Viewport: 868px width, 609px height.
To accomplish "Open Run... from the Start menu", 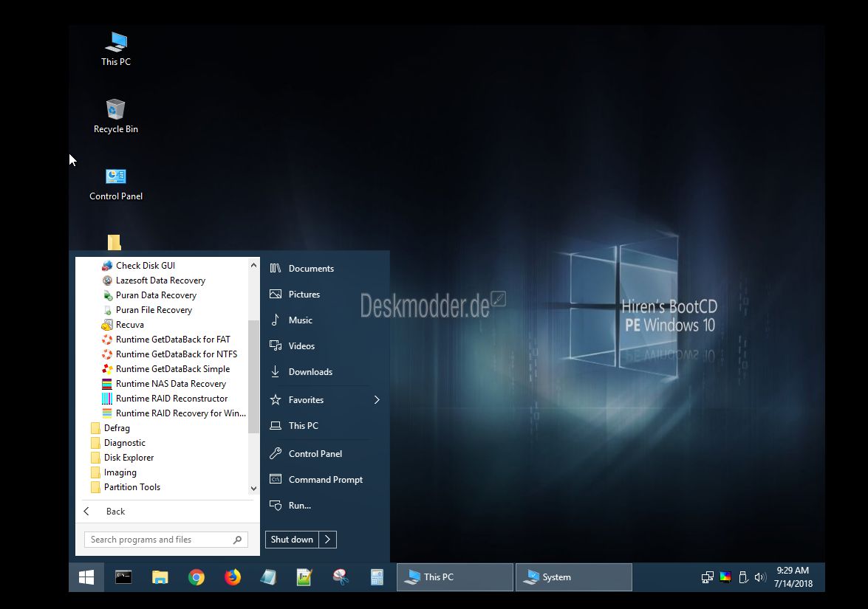I will point(299,506).
